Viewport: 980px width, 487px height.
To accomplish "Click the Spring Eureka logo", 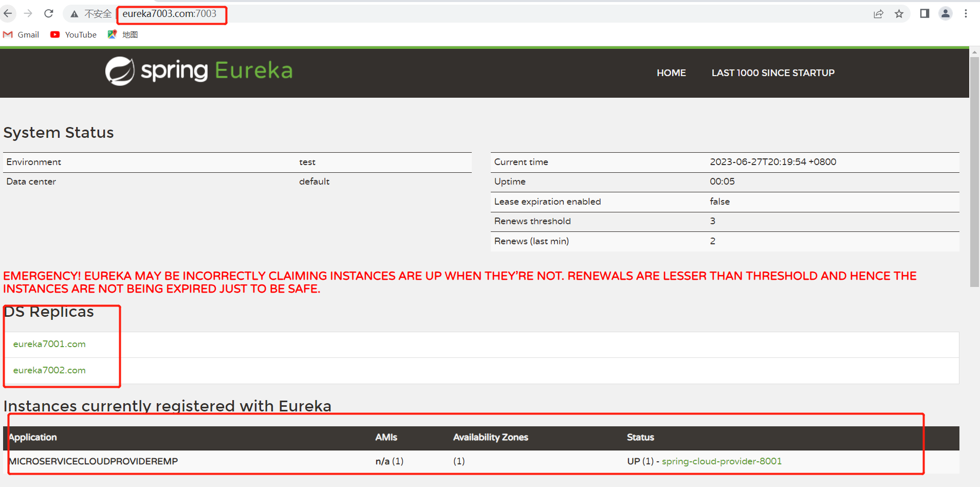I will click(x=199, y=71).
